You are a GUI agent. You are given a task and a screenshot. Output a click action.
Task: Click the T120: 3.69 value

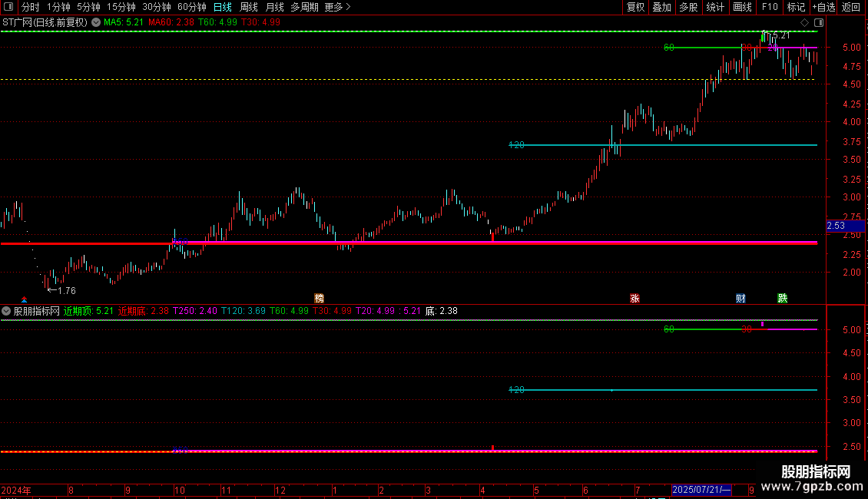point(244,312)
